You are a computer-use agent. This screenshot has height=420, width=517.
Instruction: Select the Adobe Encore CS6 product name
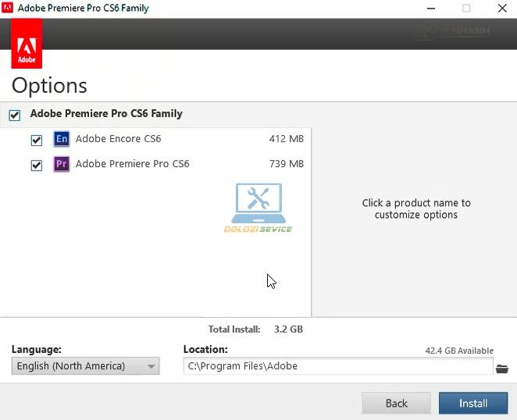click(x=118, y=139)
